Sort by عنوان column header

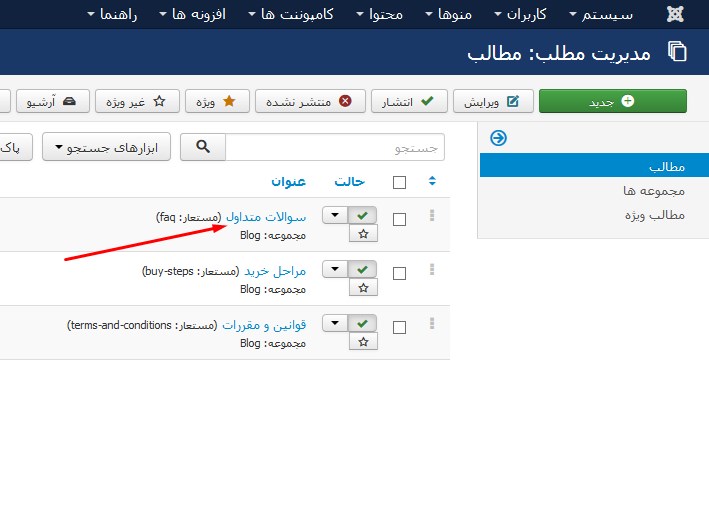pyautogui.click(x=288, y=181)
